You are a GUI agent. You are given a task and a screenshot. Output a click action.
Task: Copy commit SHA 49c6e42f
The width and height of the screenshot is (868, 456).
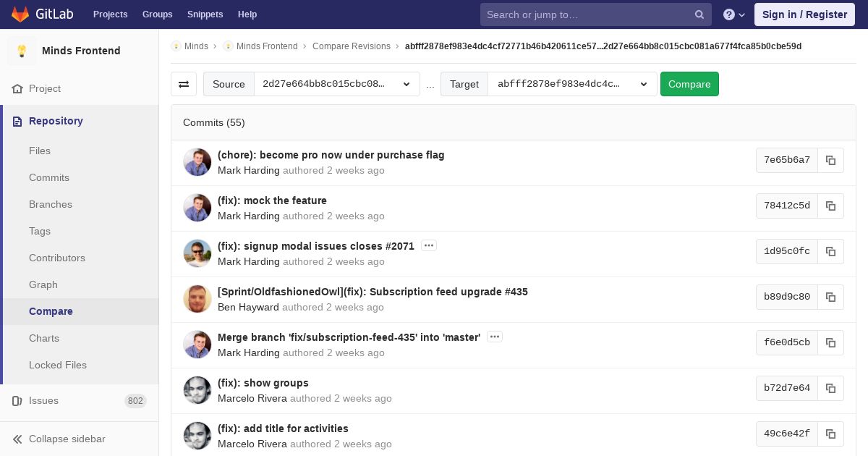coord(831,434)
